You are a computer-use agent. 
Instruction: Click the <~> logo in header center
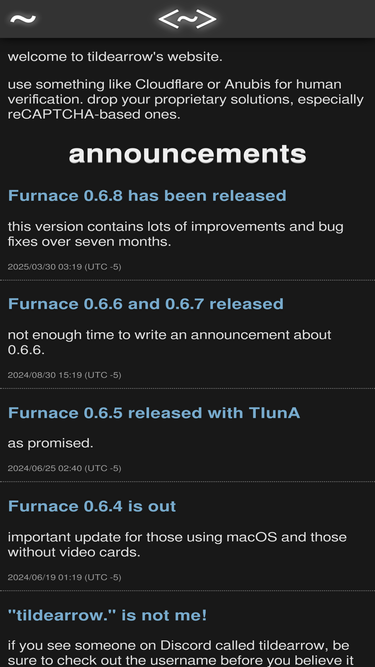tap(188, 19)
